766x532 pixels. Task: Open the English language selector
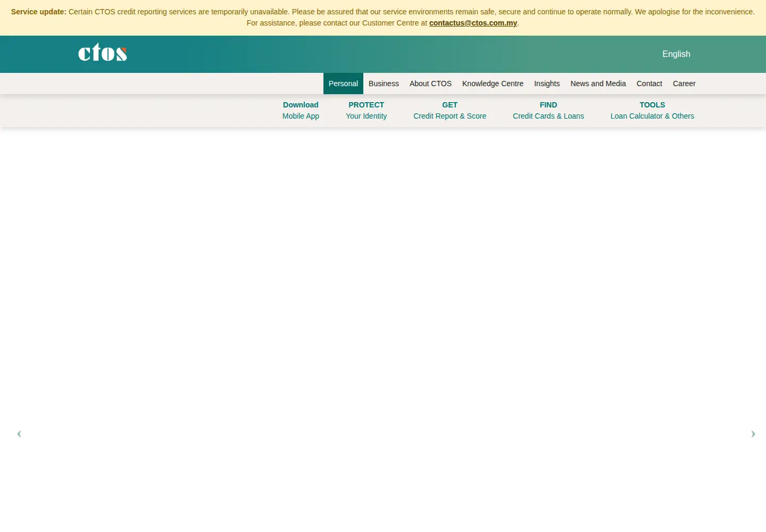(676, 54)
